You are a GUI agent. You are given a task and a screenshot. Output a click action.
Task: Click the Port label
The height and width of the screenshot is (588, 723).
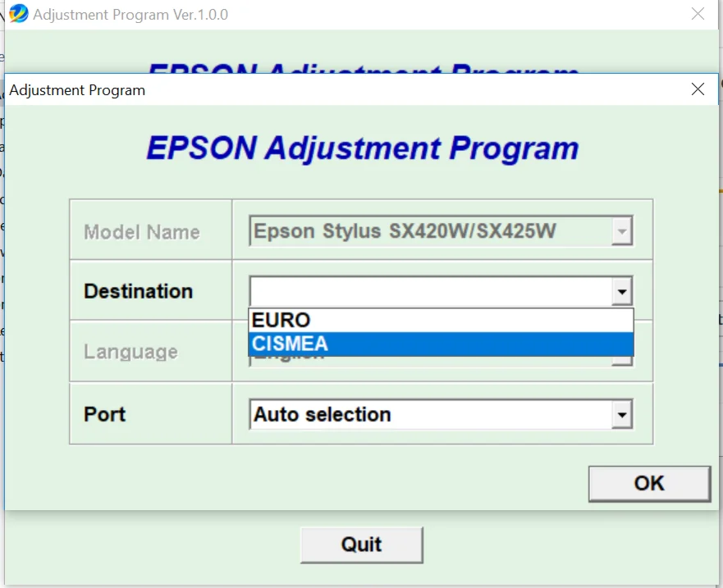tap(105, 414)
